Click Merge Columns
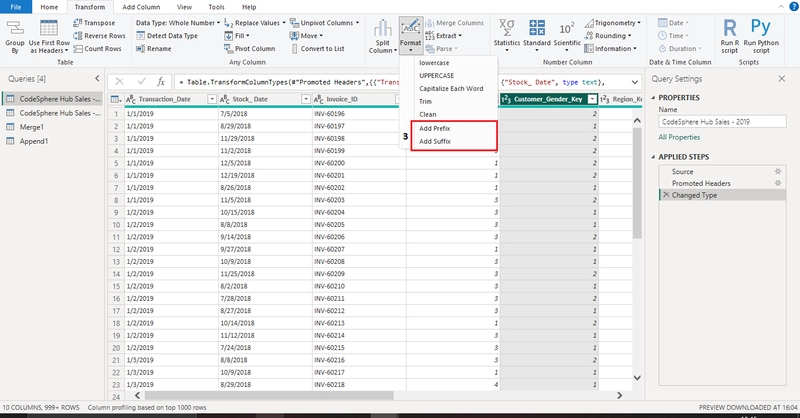Image resolution: width=800 pixels, height=418 pixels. [455, 23]
